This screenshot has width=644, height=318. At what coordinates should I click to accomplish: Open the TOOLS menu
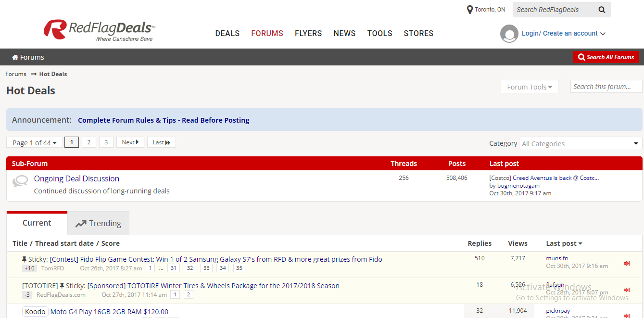coord(380,33)
